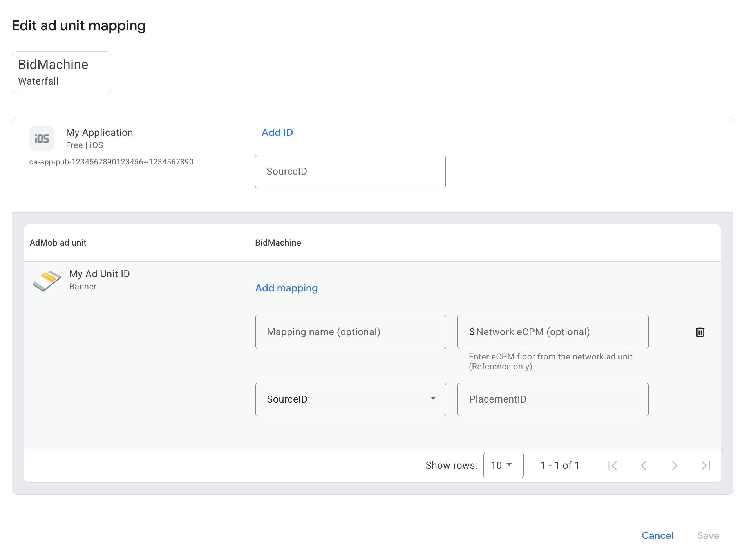The image size is (745, 560).
Task: Jump to last page of results
Action: (x=705, y=465)
